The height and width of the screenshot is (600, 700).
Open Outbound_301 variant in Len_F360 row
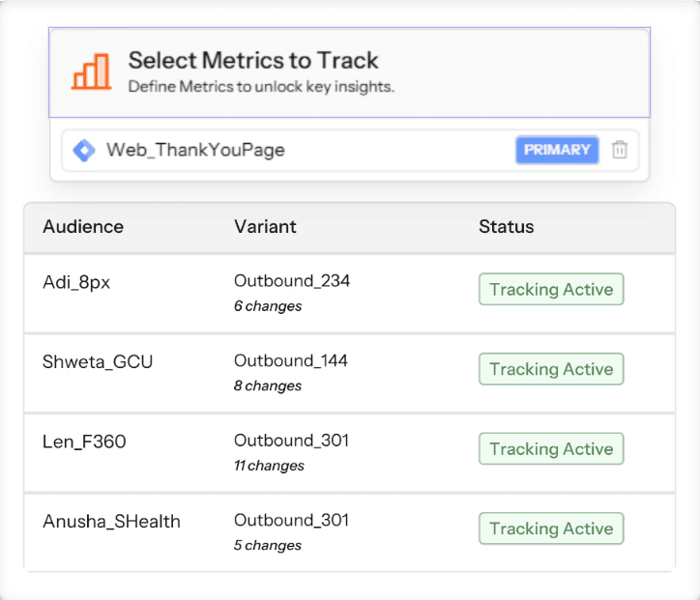tap(292, 441)
